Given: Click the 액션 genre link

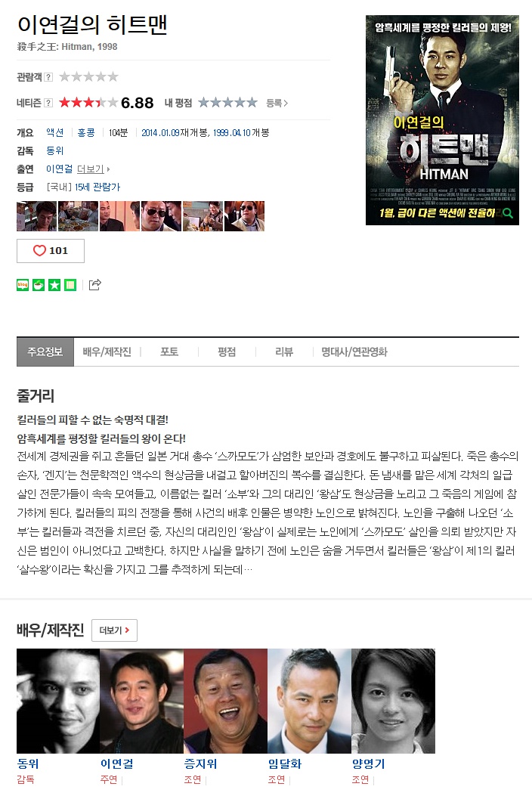Looking at the screenshot, I should (55, 132).
